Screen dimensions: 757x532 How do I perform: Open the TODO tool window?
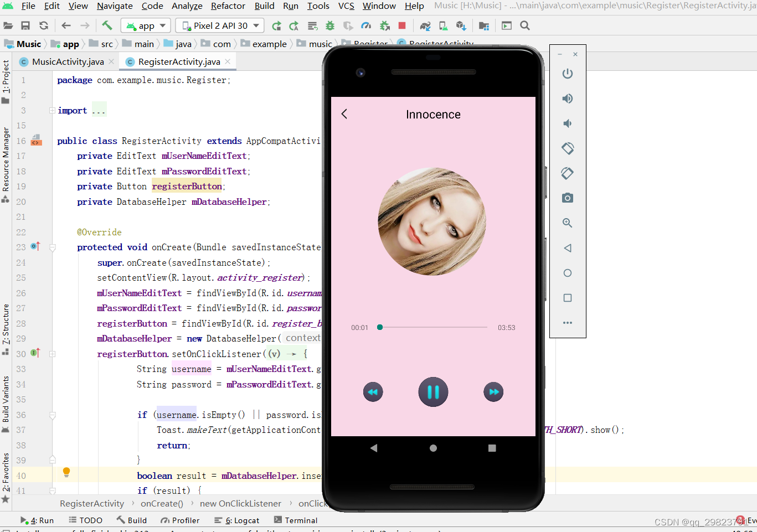(86, 520)
